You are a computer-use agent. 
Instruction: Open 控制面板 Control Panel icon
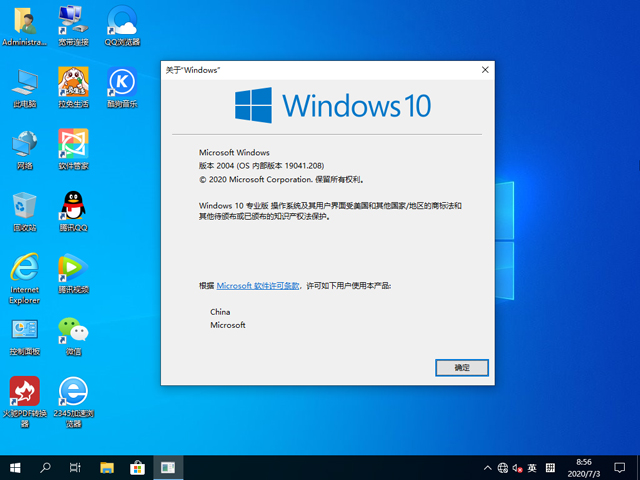pyautogui.click(x=24, y=336)
